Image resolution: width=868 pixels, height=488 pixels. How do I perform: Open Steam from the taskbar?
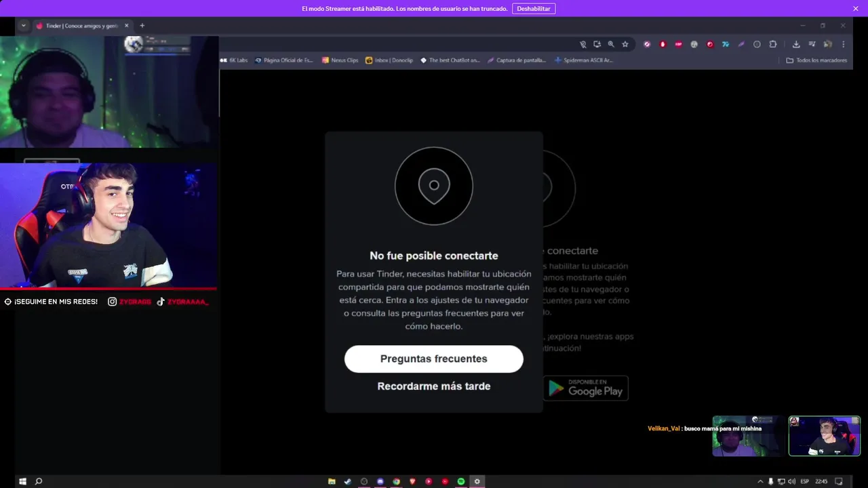pyautogui.click(x=348, y=481)
